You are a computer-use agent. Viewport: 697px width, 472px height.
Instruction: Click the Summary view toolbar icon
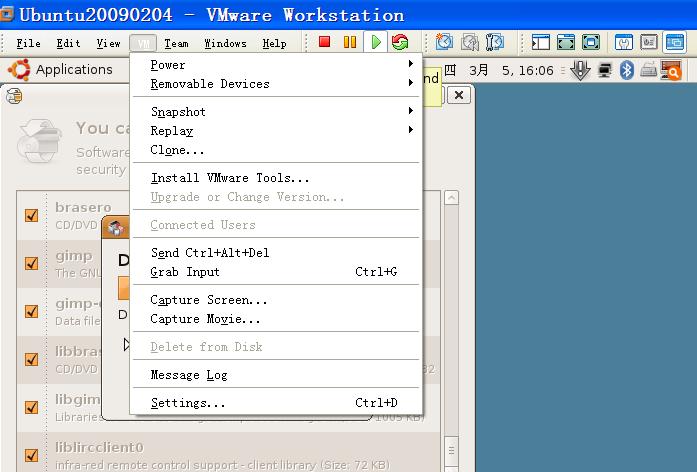coord(624,43)
